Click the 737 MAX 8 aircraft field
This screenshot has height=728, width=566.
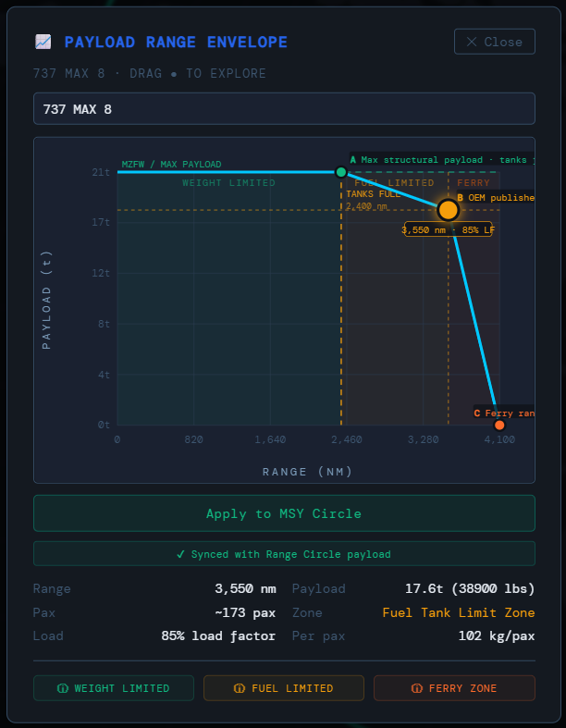tap(284, 108)
